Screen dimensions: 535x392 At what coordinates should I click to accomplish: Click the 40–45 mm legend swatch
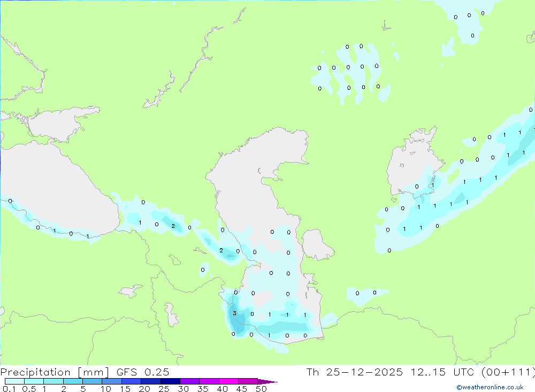228,381
